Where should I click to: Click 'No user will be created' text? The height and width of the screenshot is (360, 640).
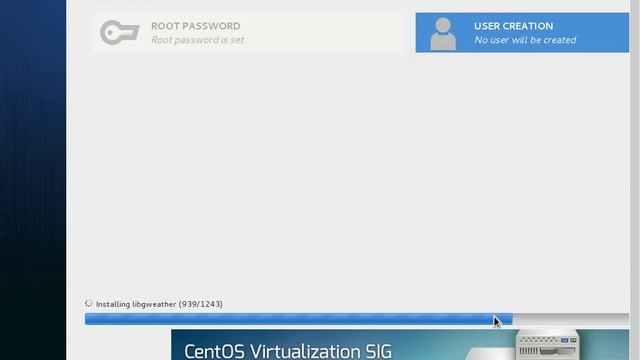point(525,40)
